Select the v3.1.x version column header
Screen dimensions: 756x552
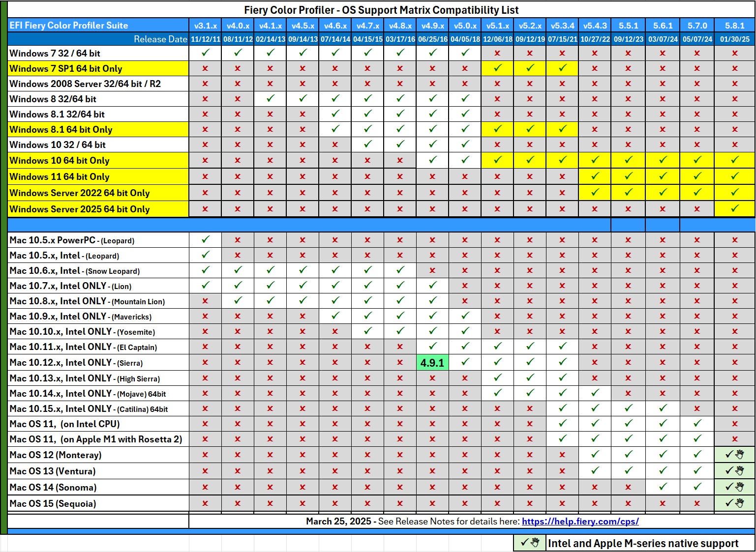[205, 26]
